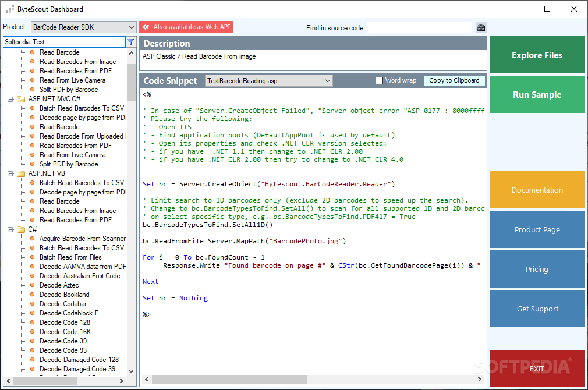Open the Documentation button

tap(537, 190)
